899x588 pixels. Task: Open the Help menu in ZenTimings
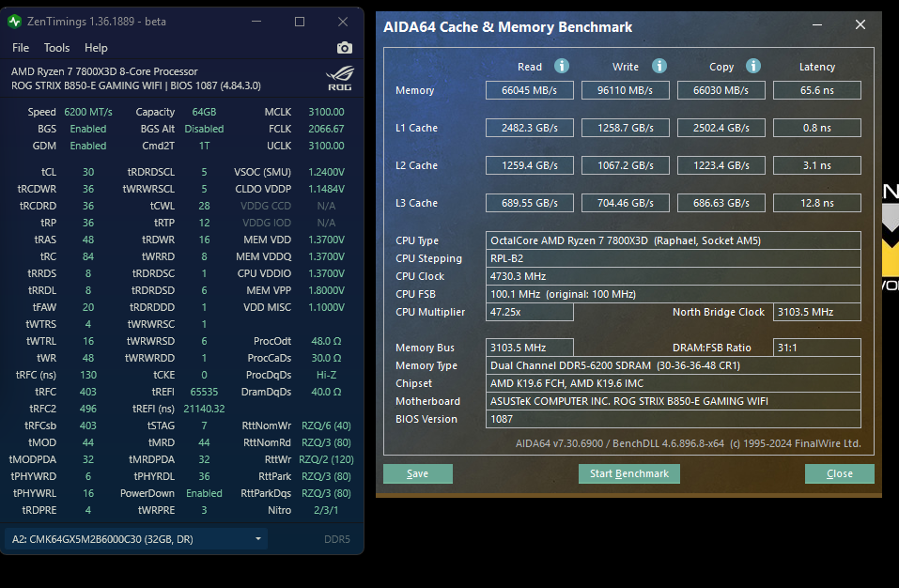[96, 48]
